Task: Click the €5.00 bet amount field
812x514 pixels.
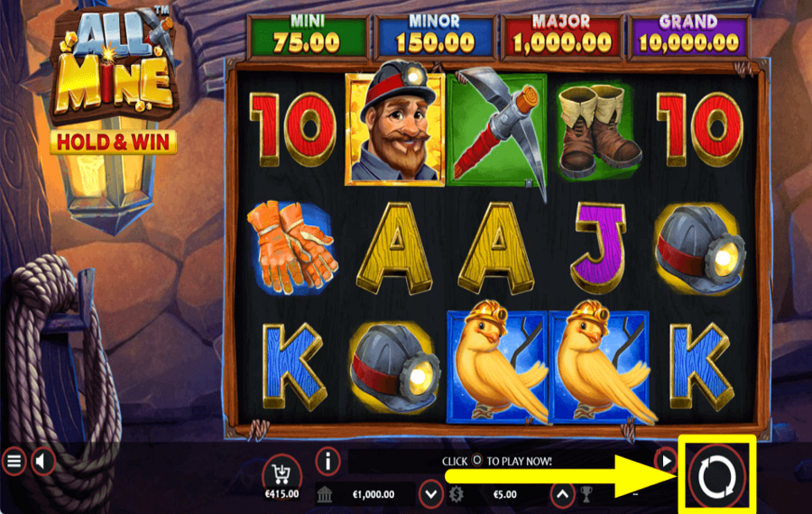Action: [505, 494]
